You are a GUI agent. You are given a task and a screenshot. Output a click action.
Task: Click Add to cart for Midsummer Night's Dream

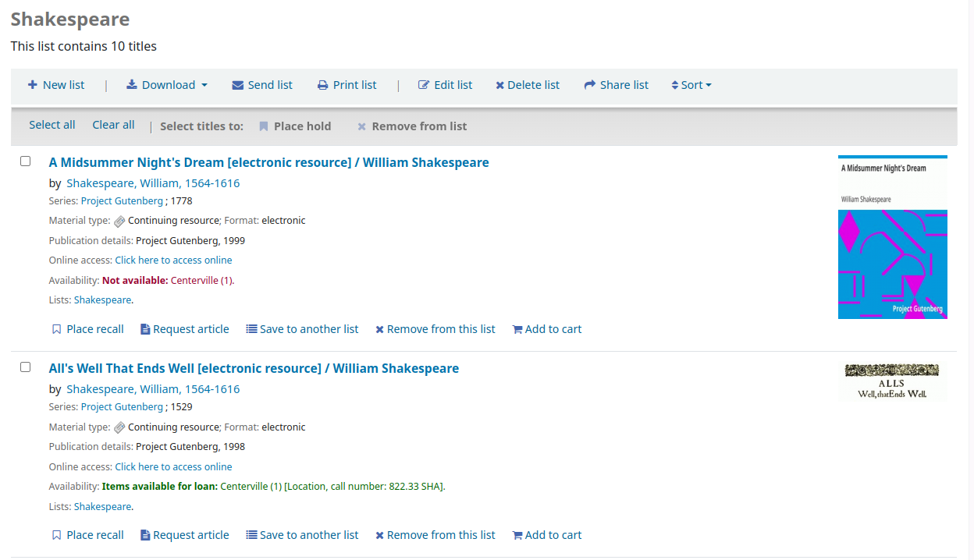tap(546, 329)
